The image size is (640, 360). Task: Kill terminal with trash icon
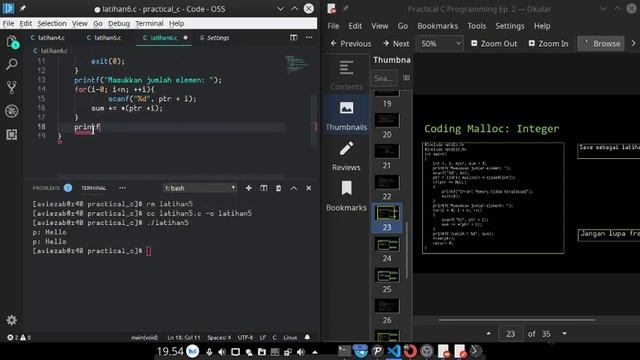(278, 188)
